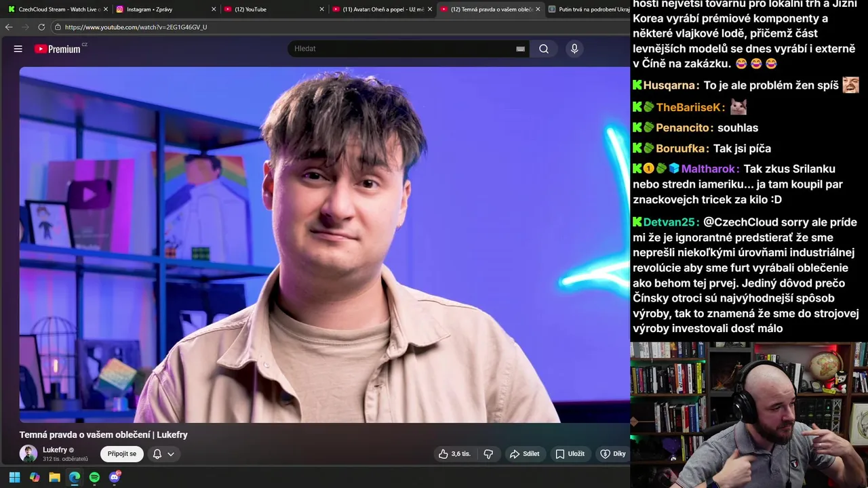Start voice search with microphone icon
Image resolution: width=868 pixels, height=488 pixels.
point(574,49)
